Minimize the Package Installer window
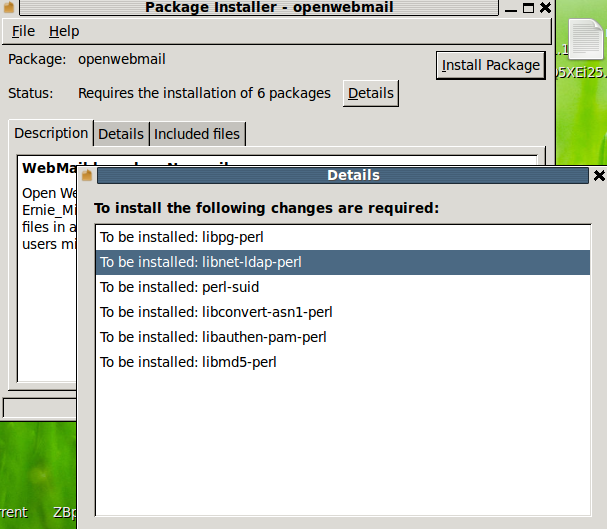607x529 pixels. click(511, 7)
